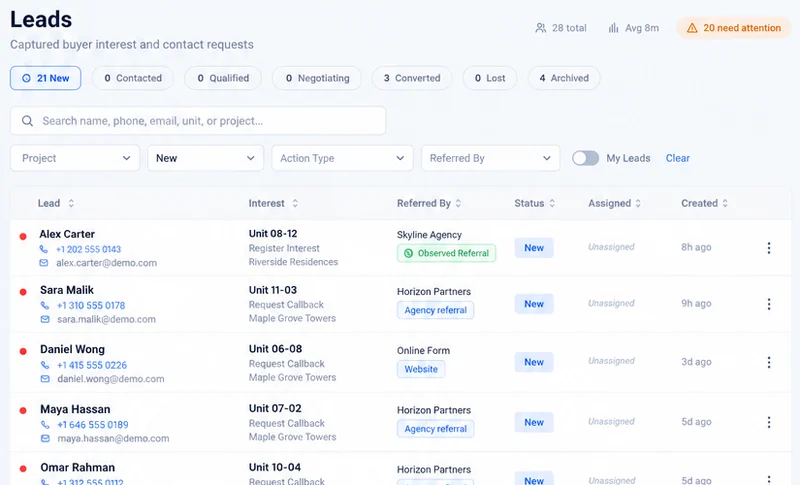This screenshot has height=485, width=800.
Task: Switch to the 3 Converted tab
Action: [412, 78]
